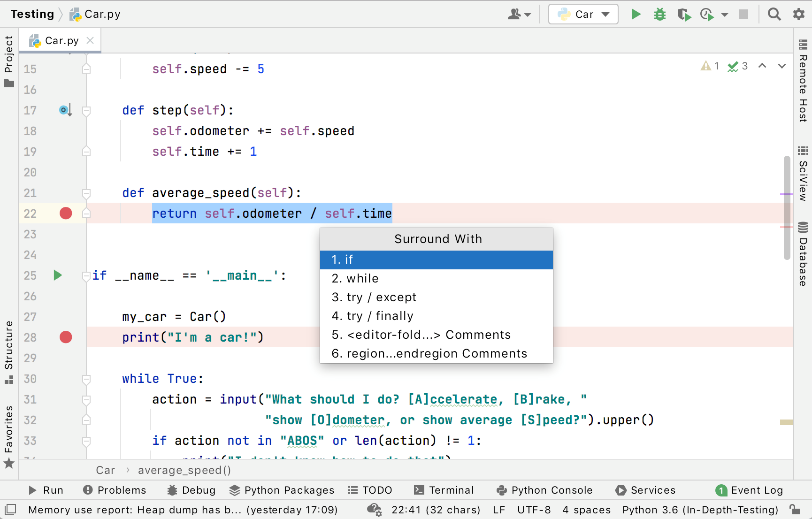
Task: Run the Car configuration with green play button
Action: pos(636,15)
